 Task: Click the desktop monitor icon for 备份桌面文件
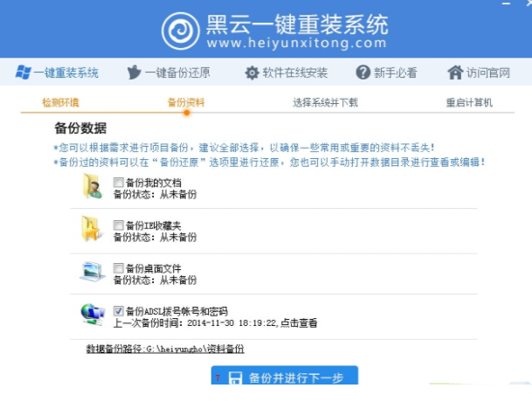tap(93, 272)
